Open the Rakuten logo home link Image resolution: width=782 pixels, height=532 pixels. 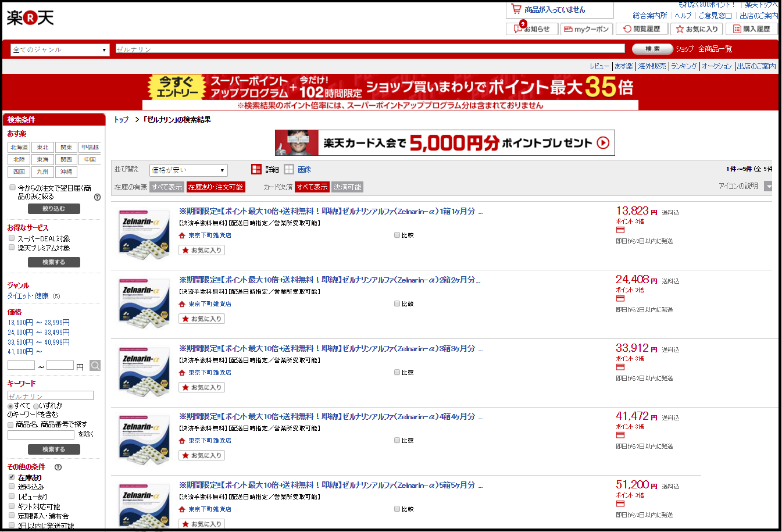pyautogui.click(x=30, y=17)
